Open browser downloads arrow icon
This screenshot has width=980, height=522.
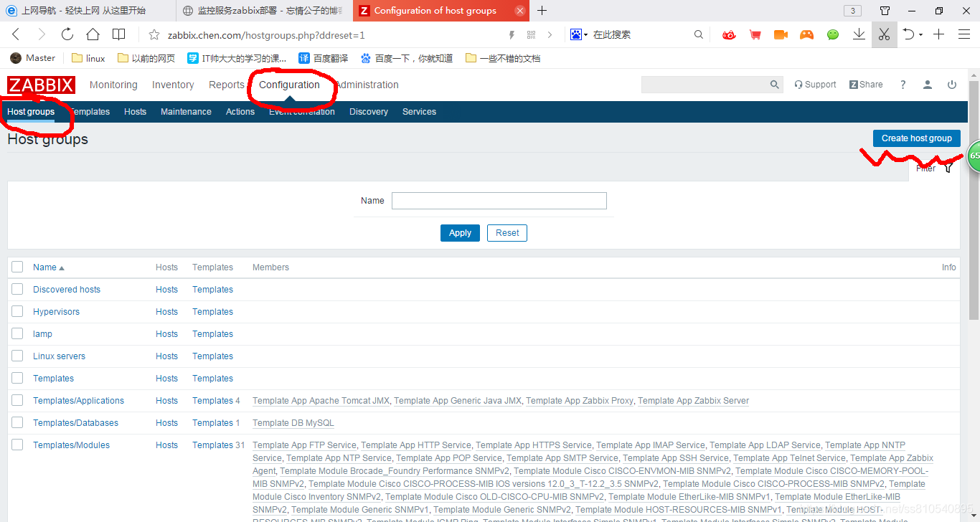(x=859, y=34)
